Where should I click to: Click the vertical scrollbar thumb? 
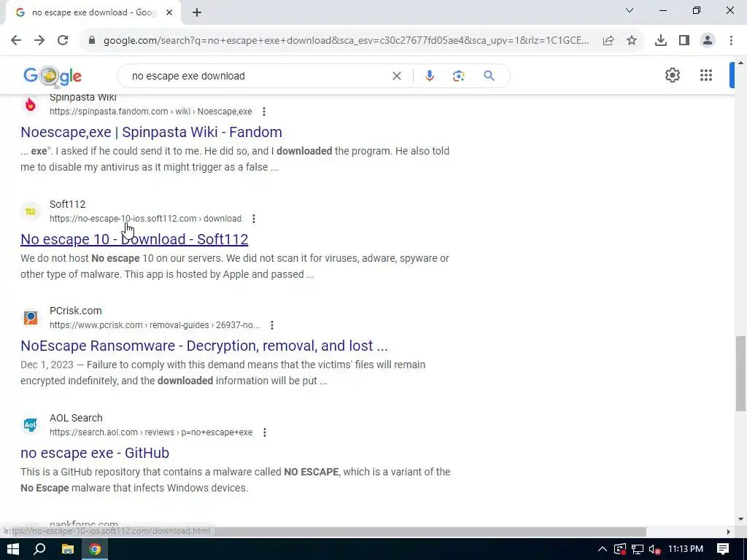(x=740, y=373)
